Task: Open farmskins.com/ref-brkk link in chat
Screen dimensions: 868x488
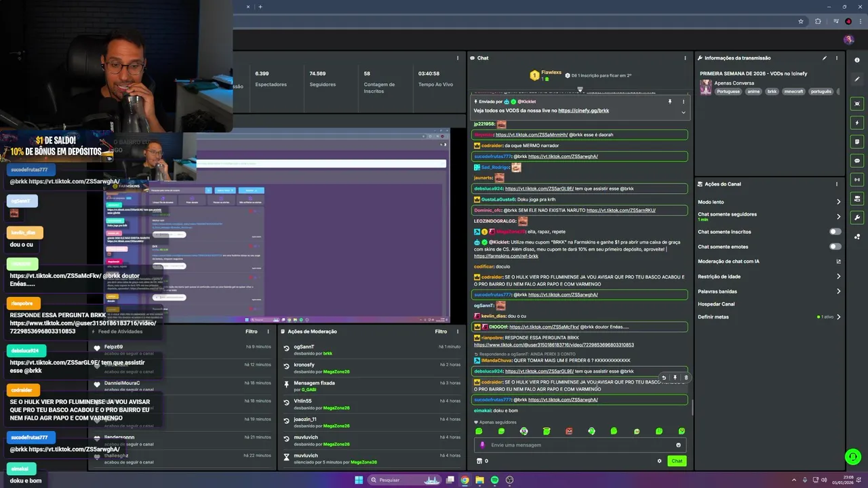Action: point(506,256)
